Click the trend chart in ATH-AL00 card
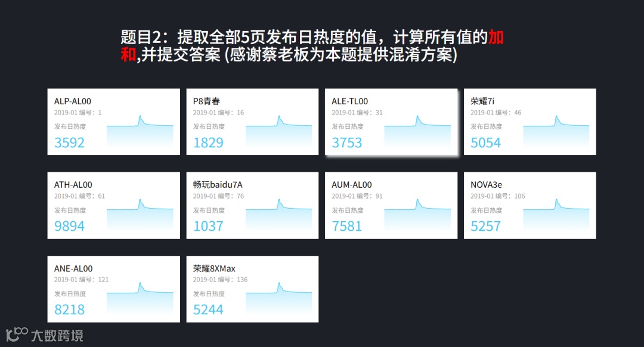Viewport: 644px width, 347px height. (140, 215)
